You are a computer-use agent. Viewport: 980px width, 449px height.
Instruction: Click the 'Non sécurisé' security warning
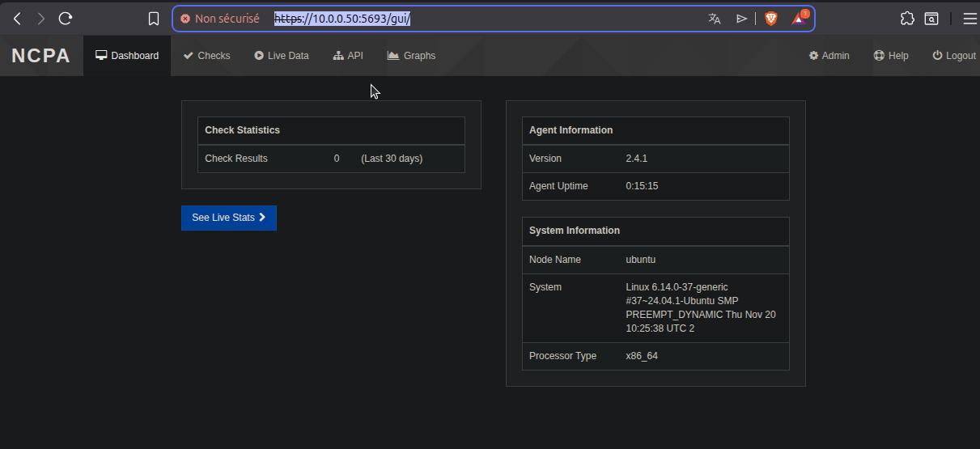click(x=220, y=19)
